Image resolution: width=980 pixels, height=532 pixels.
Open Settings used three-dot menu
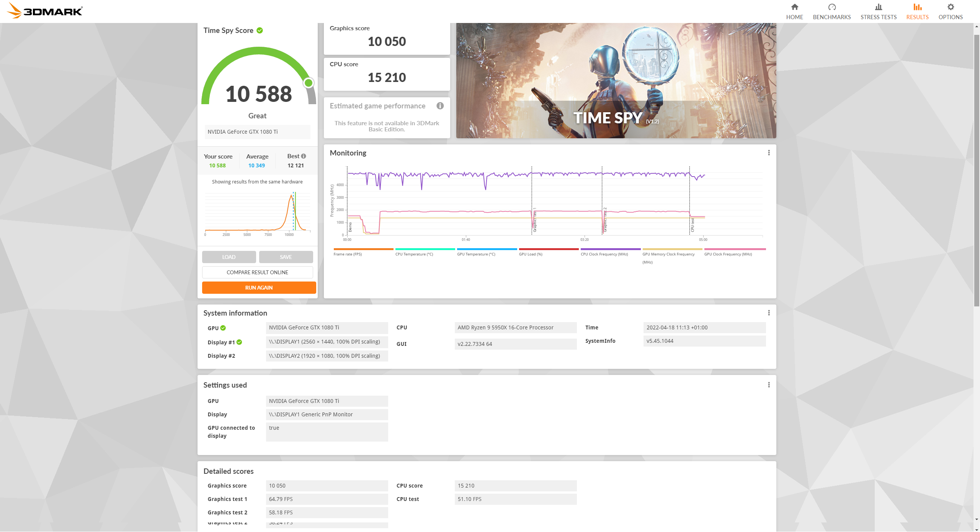(769, 385)
